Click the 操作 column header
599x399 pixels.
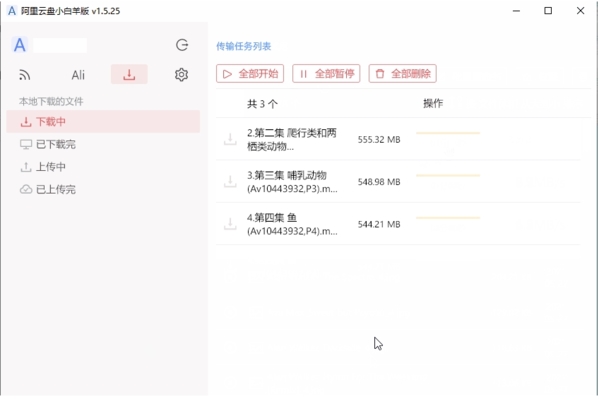pos(433,103)
